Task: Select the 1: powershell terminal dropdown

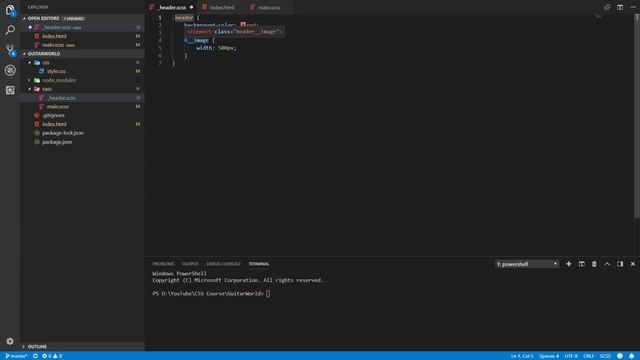Action: point(527,264)
